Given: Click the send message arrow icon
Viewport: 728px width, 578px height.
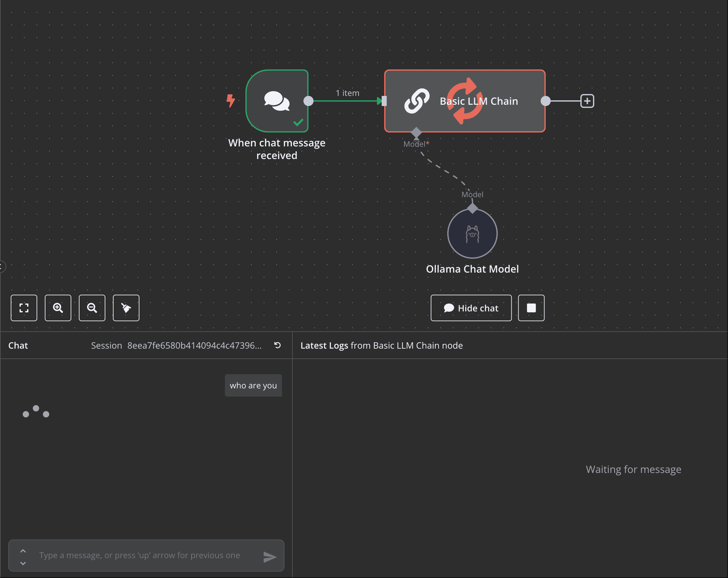Looking at the screenshot, I should point(269,557).
